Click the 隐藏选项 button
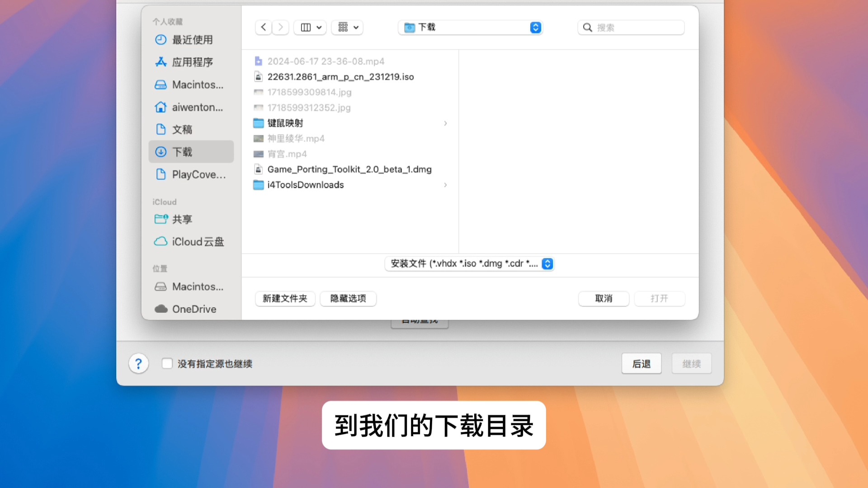 click(348, 299)
